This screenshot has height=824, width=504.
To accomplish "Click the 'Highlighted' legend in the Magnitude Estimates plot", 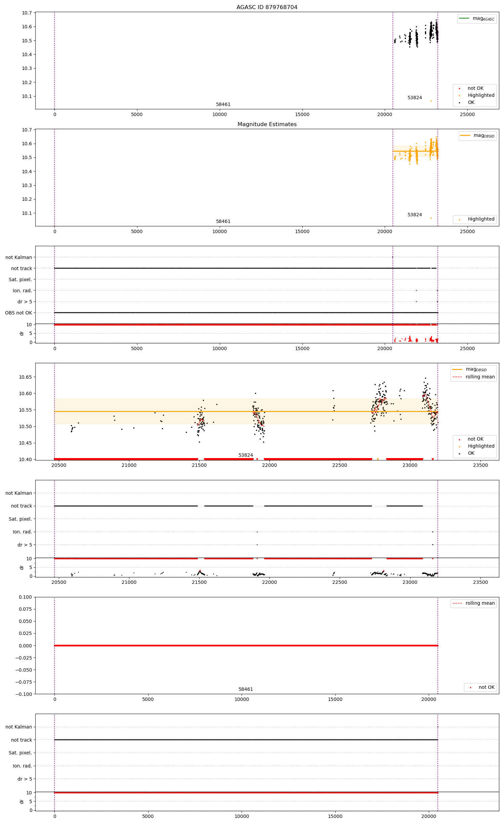I will [476, 219].
